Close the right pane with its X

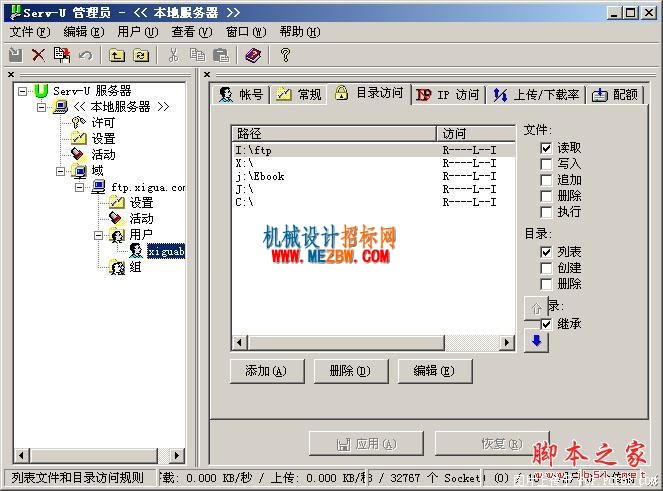(x=207, y=74)
